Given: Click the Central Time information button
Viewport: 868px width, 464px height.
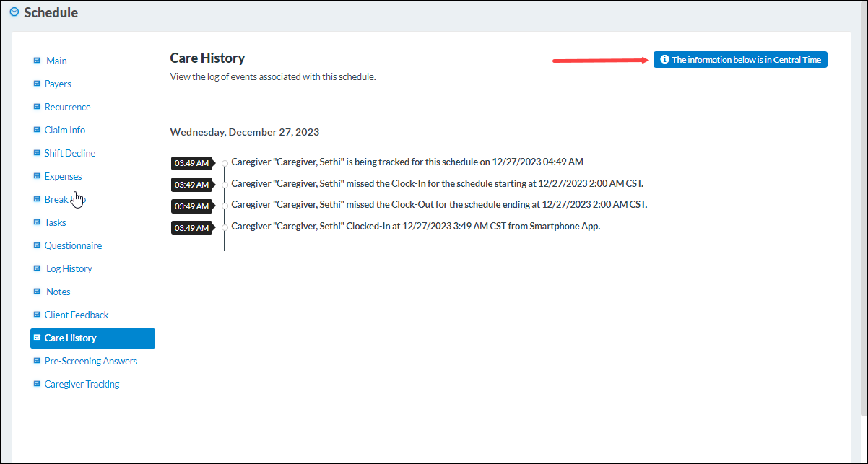Looking at the screenshot, I should [x=739, y=59].
